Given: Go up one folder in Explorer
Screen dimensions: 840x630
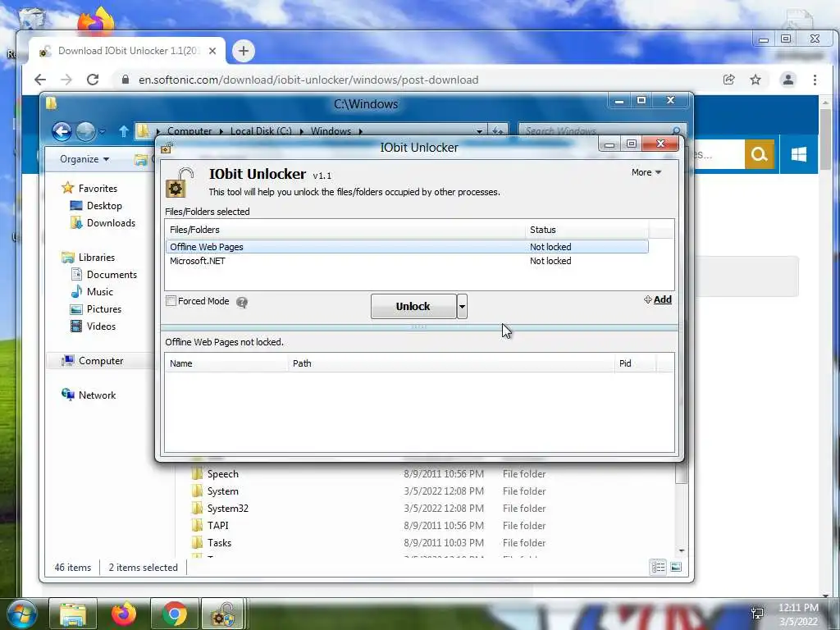Looking at the screenshot, I should pos(124,131).
